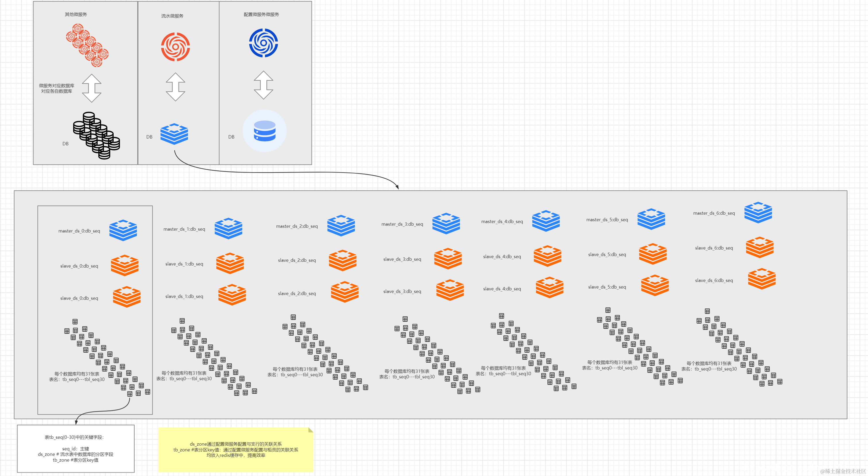Viewport: 868px width, 476px height.
Task: Select the blue layered DB icon under 流水微服务
Action: (x=174, y=134)
